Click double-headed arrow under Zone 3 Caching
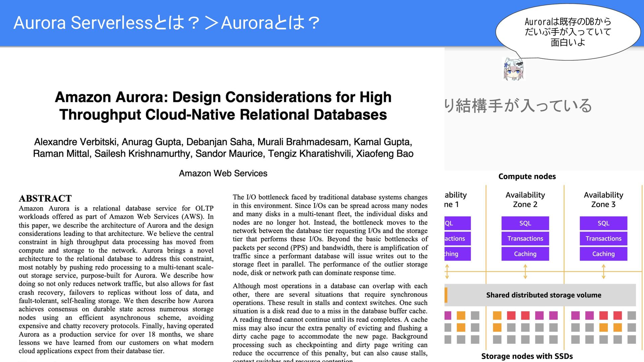Viewport: 644px width, 362px height. click(x=603, y=271)
